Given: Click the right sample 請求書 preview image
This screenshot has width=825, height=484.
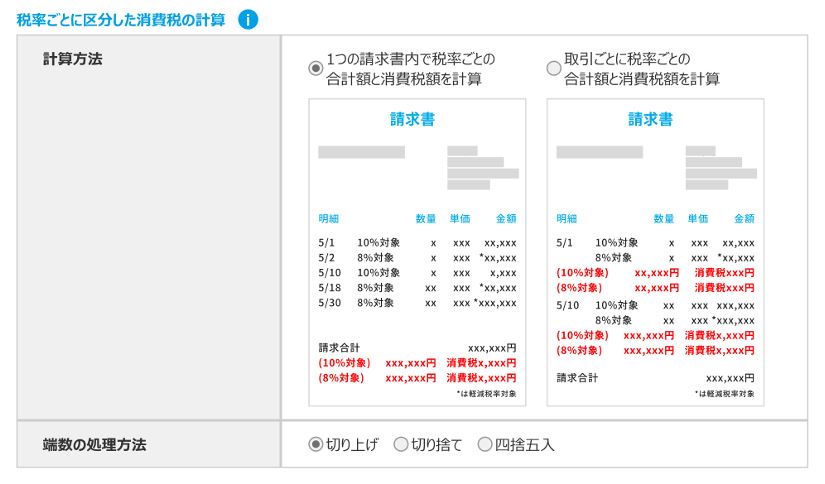Looking at the screenshot, I should [x=655, y=252].
